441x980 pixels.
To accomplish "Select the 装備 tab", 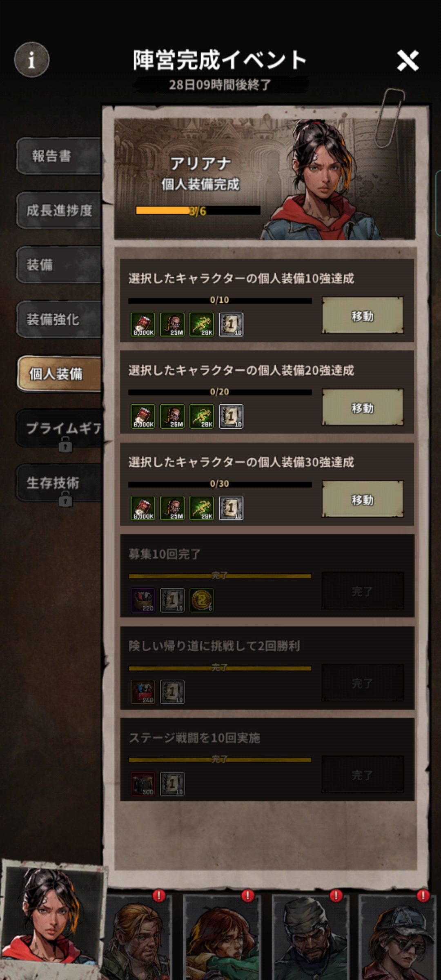I will tap(59, 265).
